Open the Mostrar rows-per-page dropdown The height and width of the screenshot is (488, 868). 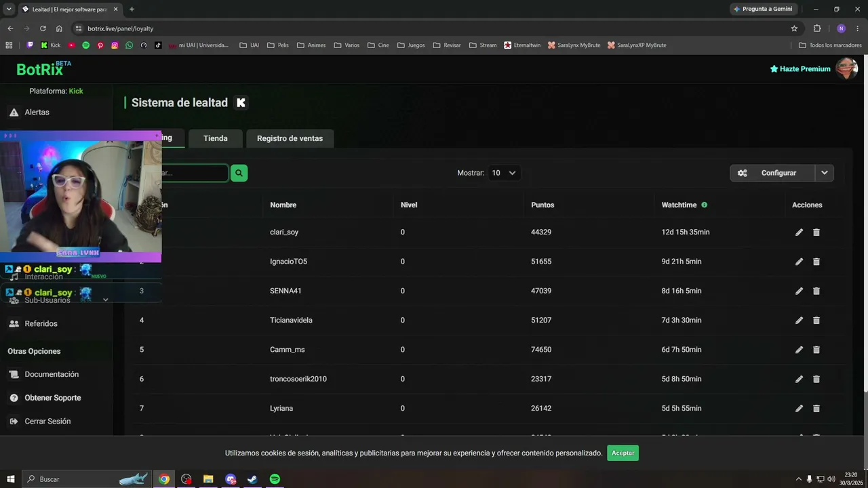coord(504,173)
